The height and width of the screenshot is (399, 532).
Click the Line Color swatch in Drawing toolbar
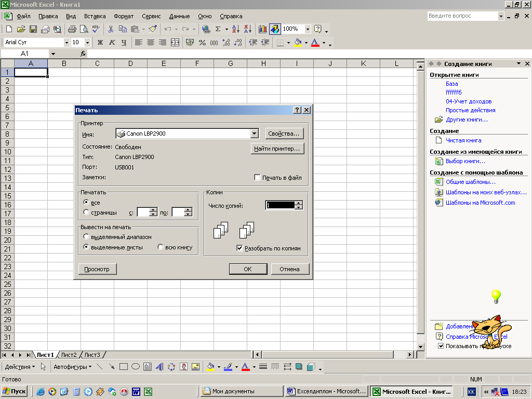228,367
